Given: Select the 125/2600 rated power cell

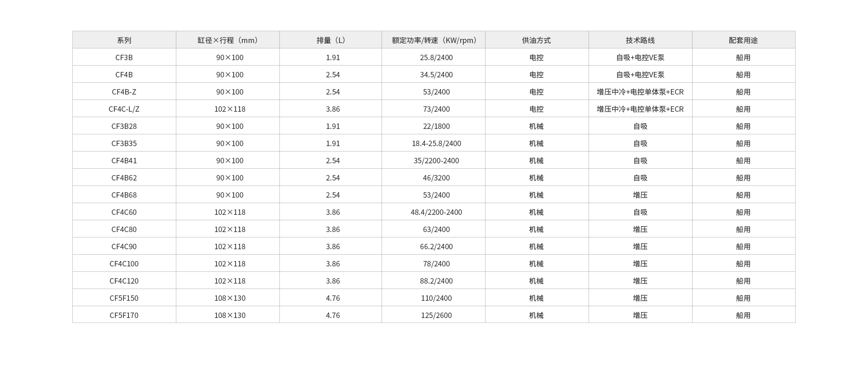Looking at the screenshot, I should 436,315.
